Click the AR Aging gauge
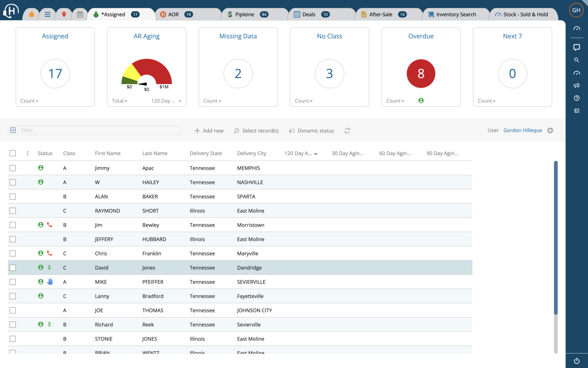This screenshot has height=368, width=588. coord(146,72)
